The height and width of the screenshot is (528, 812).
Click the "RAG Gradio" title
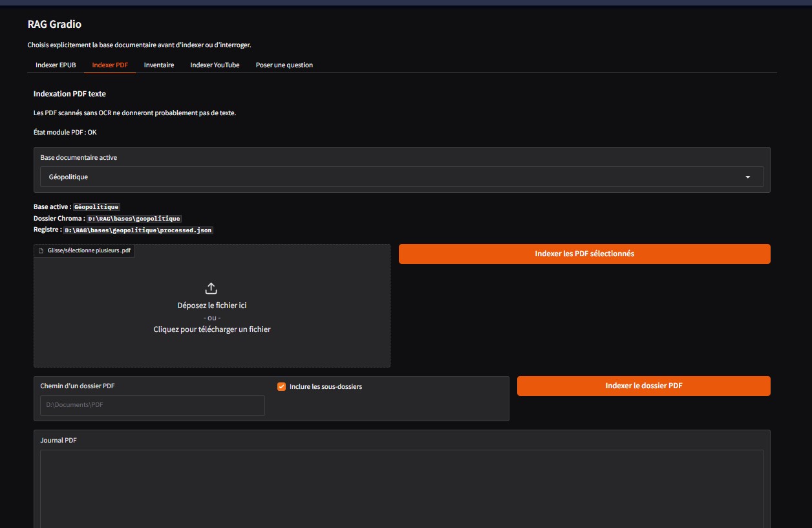coord(54,25)
